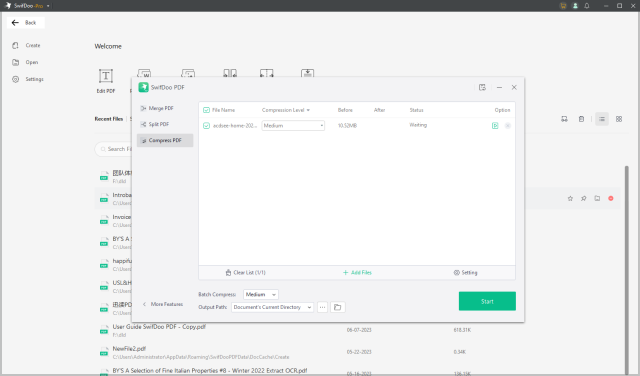
Task: Click the green run icon for acdsee file
Action: [x=495, y=126]
